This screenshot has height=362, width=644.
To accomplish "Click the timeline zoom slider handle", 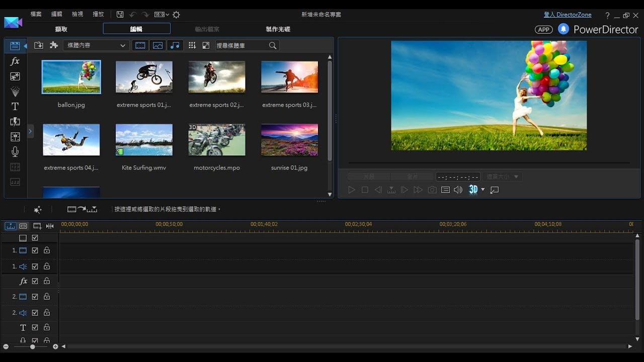I will (33, 347).
